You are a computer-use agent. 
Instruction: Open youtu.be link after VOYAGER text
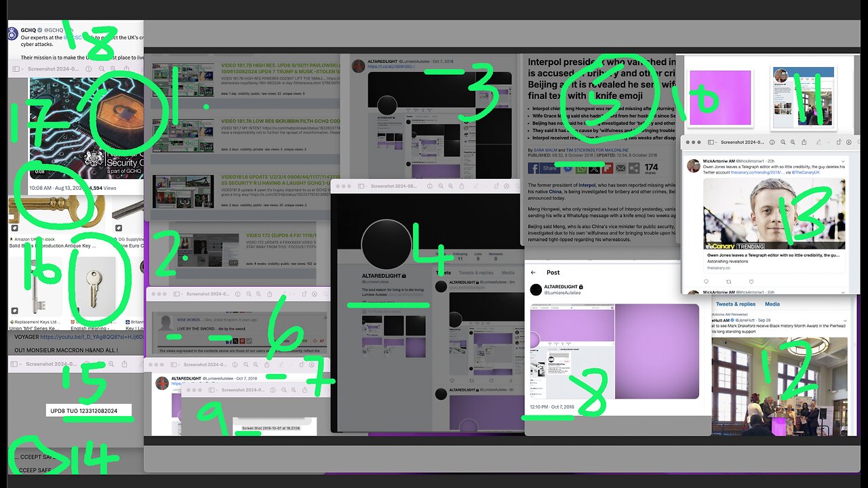point(92,337)
